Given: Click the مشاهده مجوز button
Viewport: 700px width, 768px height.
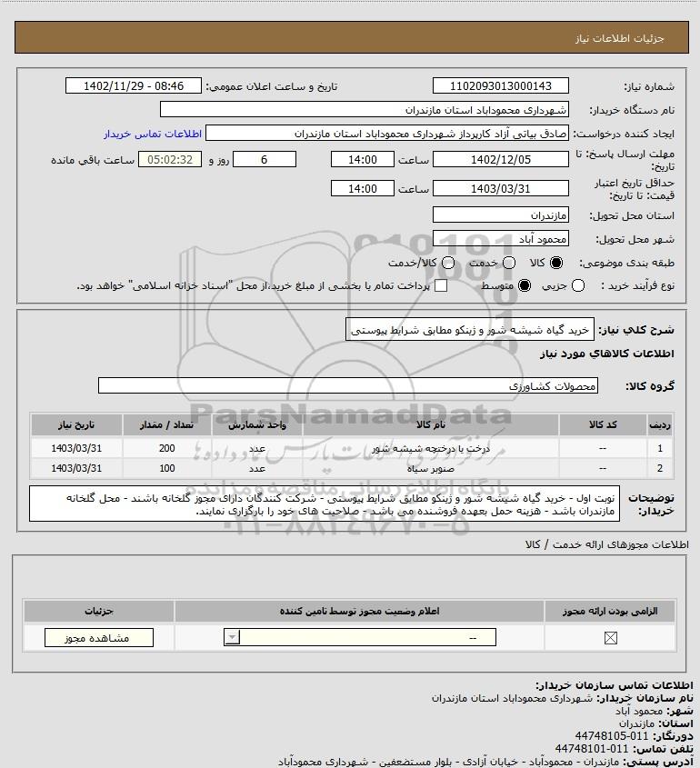Looking at the screenshot, I should 99,638.
